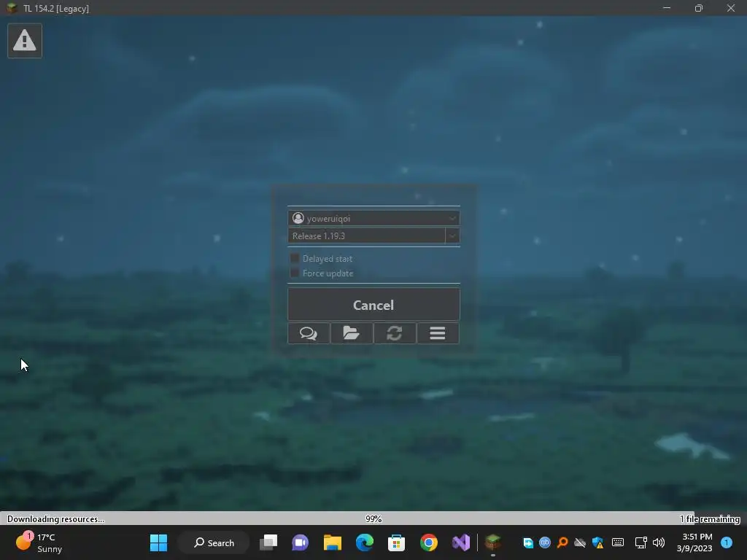Open the hamburger settings menu button
This screenshot has width=747, height=560.
click(438, 332)
